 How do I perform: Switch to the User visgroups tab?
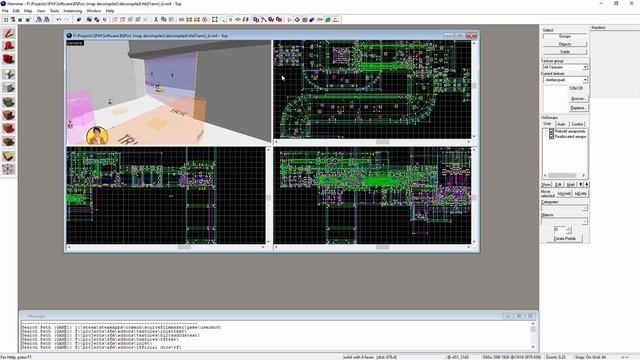(x=547, y=124)
